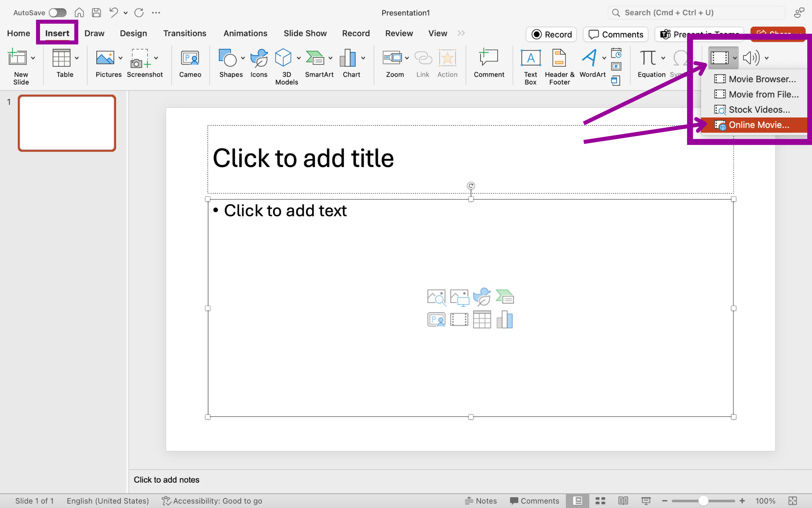Click insert table icon in content placeholder
Viewport: 812px width, 508px height.
point(482,319)
